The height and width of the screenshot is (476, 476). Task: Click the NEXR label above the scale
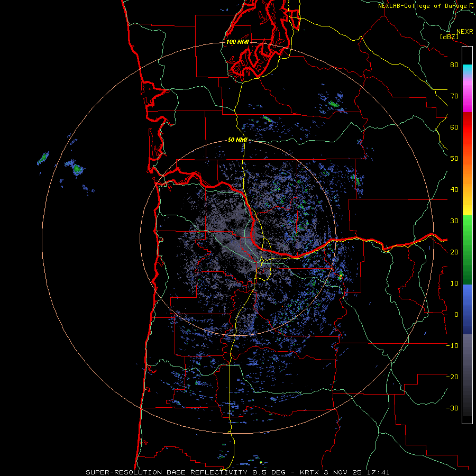(x=465, y=32)
